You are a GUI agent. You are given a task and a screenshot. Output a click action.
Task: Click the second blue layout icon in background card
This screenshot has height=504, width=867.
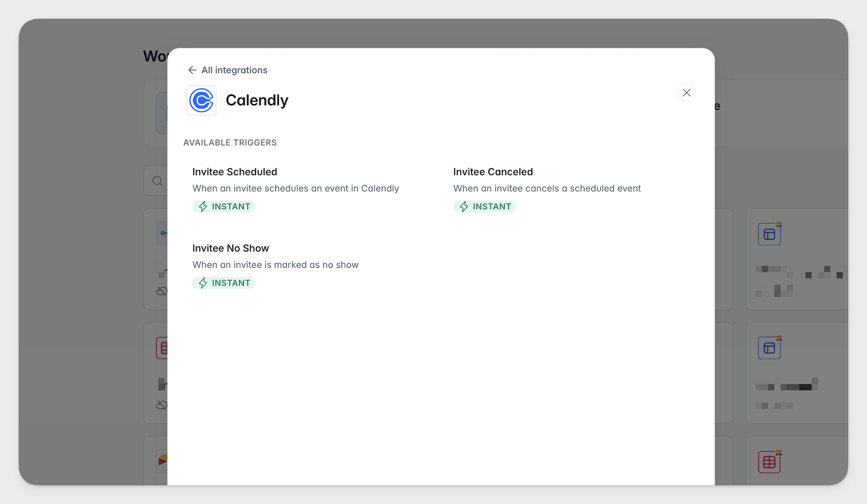[x=769, y=348]
